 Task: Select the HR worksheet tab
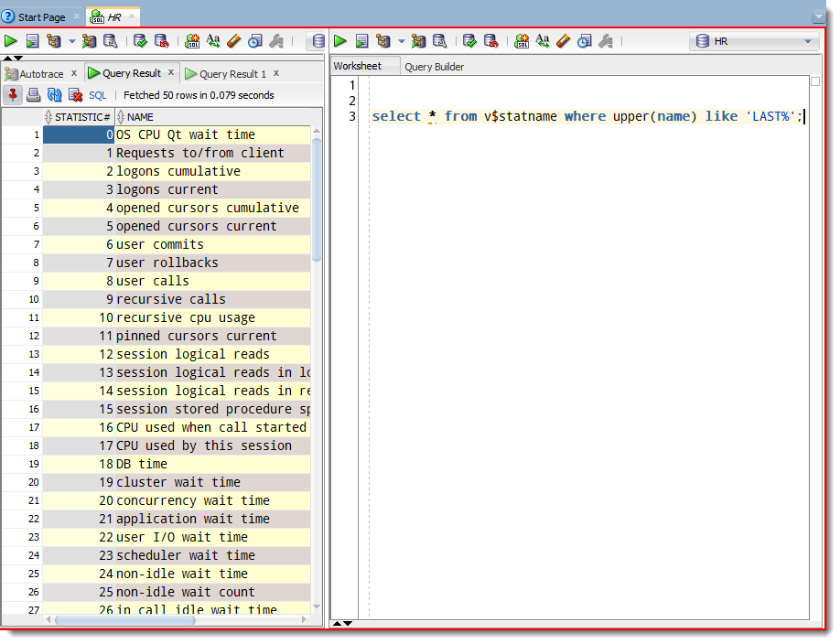114,17
